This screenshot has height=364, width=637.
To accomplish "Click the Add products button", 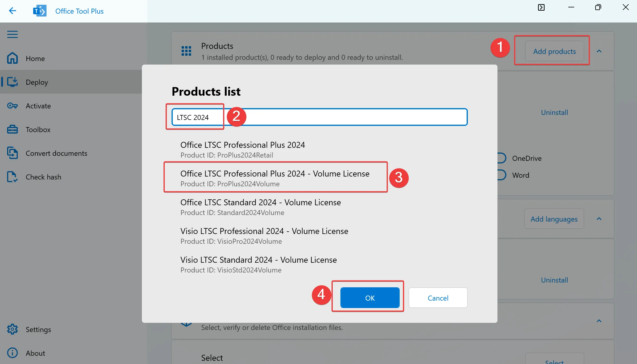I will click(x=554, y=51).
